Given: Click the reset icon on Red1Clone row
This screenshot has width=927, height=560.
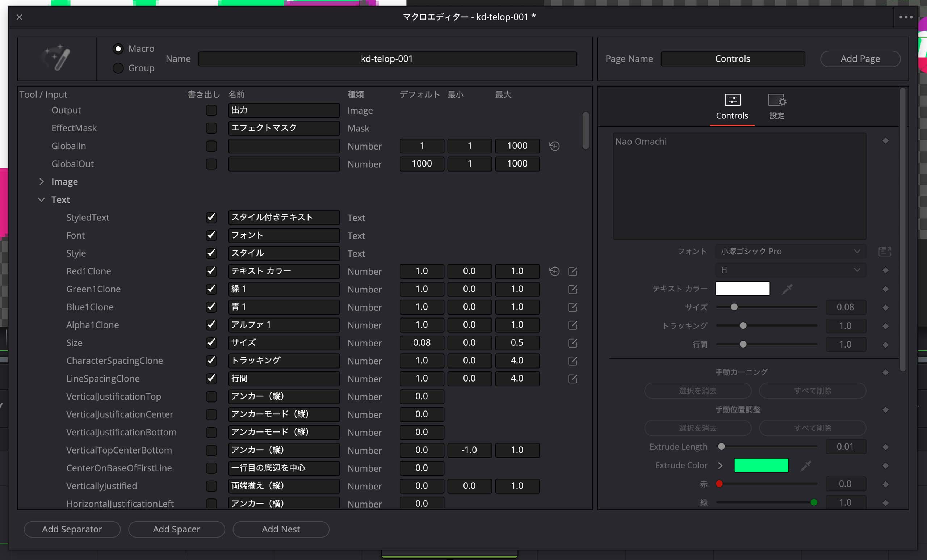Looking at the screenshot, I should coord(554,271).
